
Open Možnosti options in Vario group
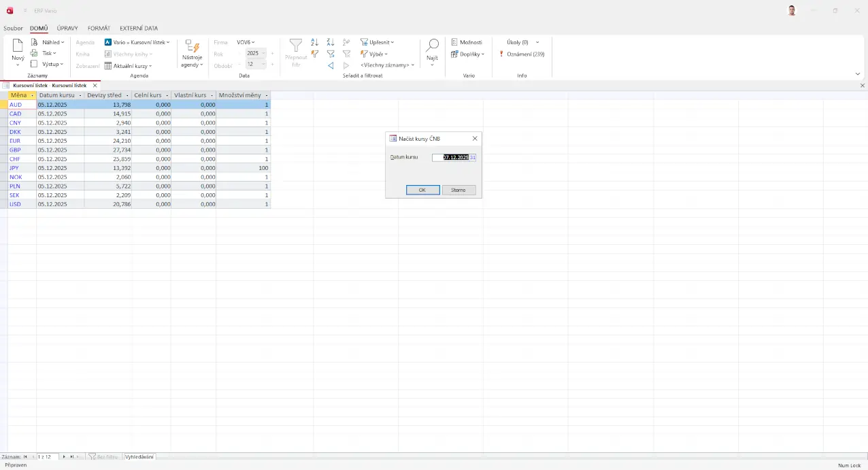click(467, 42)
